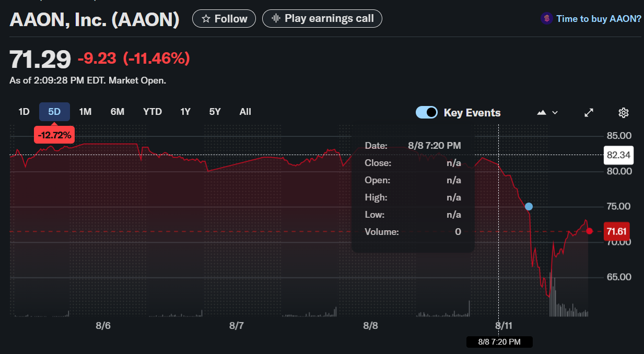Click the As of 2:09:28 PM EDT timestamp
644x354 pixels.
coord(88,81)
